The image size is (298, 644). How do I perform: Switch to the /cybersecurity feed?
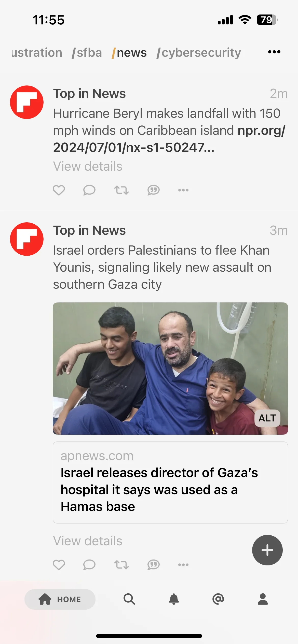pos(199,53)
